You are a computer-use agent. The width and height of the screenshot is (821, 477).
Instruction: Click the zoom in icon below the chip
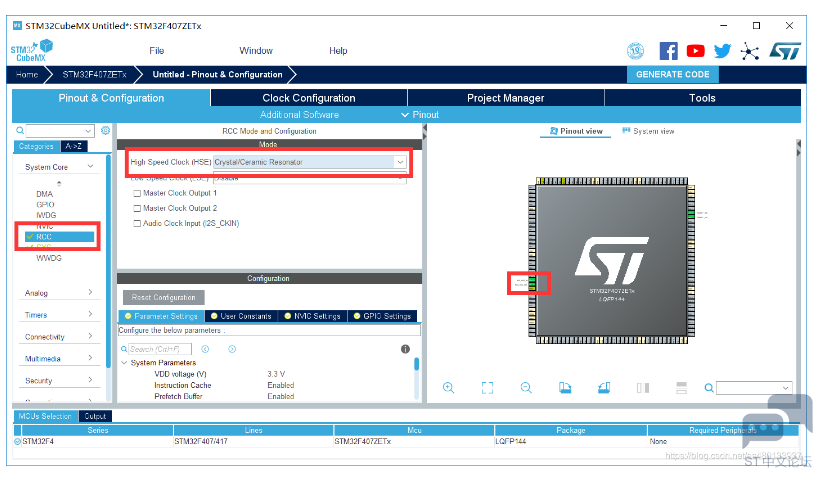click(x=448, y=388)
